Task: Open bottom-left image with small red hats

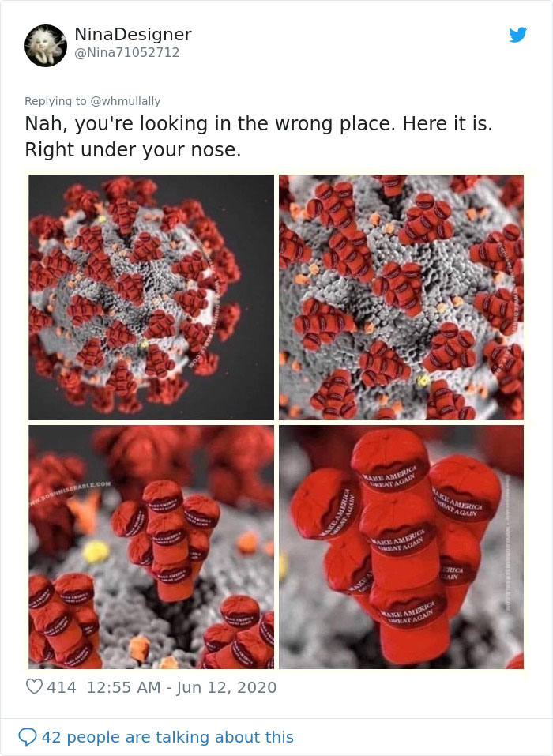Action: click(x=152, y=547)
